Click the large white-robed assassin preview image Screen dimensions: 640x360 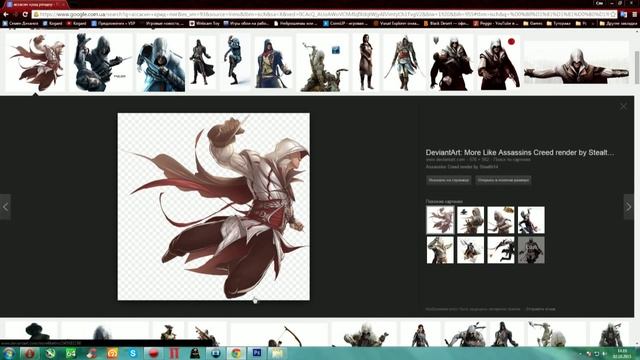[213, 207]
